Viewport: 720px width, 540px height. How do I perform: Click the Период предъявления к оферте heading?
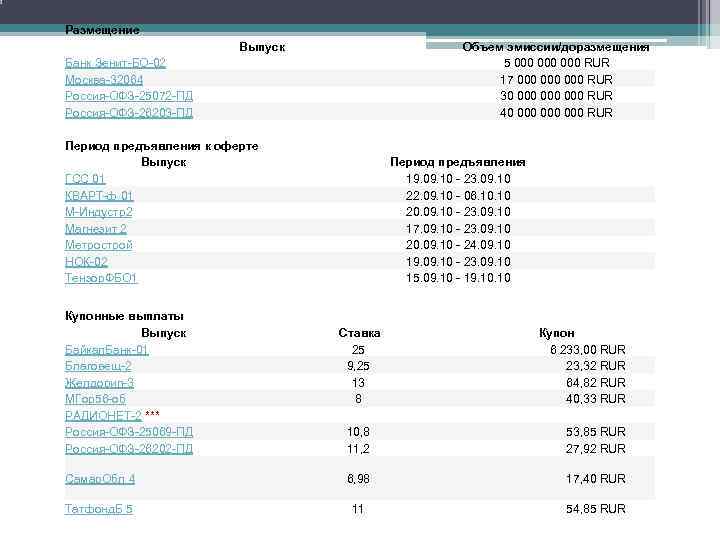[162, 146]
